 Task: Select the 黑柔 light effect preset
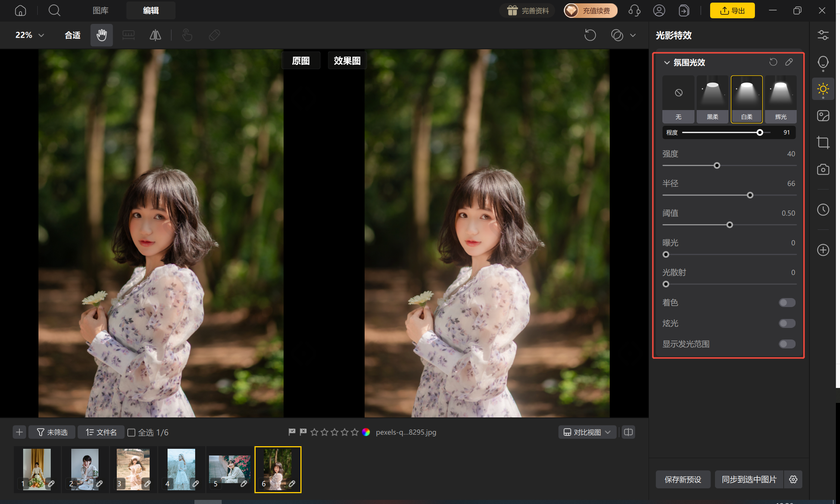[x=712, y=99]
